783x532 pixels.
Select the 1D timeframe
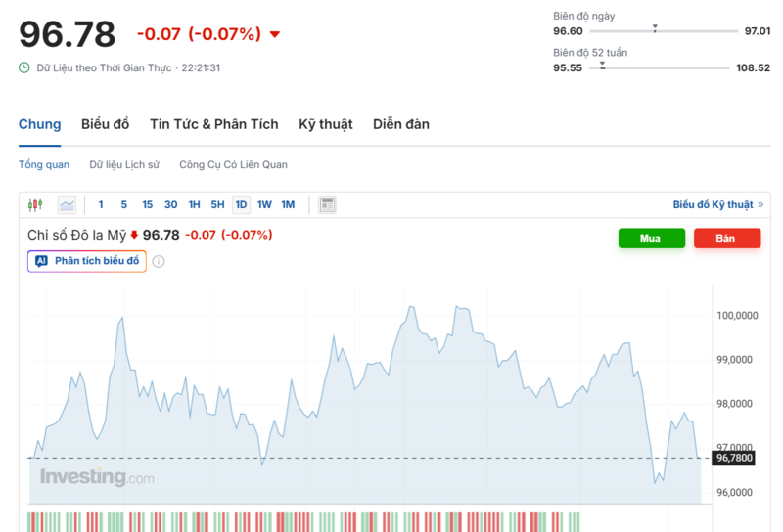[240, 204]
